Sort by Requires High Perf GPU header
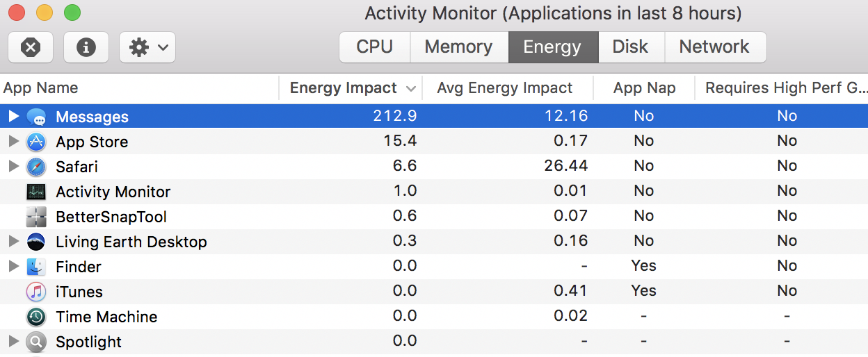 782,88
